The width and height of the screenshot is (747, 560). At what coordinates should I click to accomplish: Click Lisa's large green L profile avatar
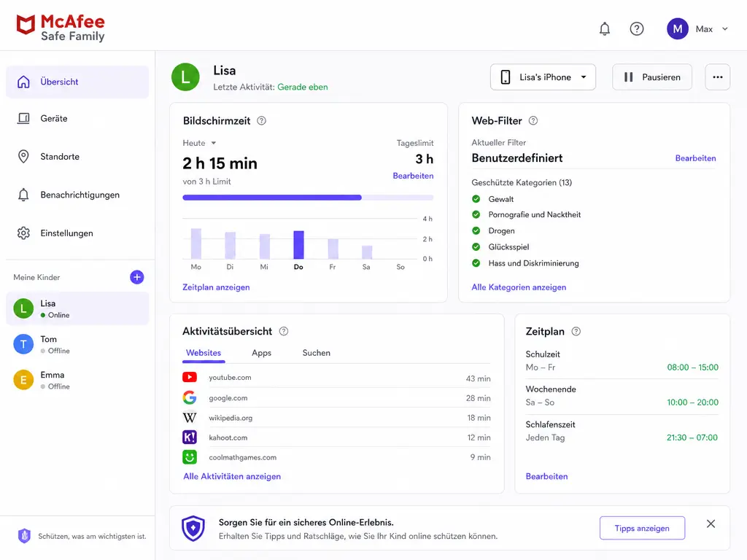click(185, 77)
